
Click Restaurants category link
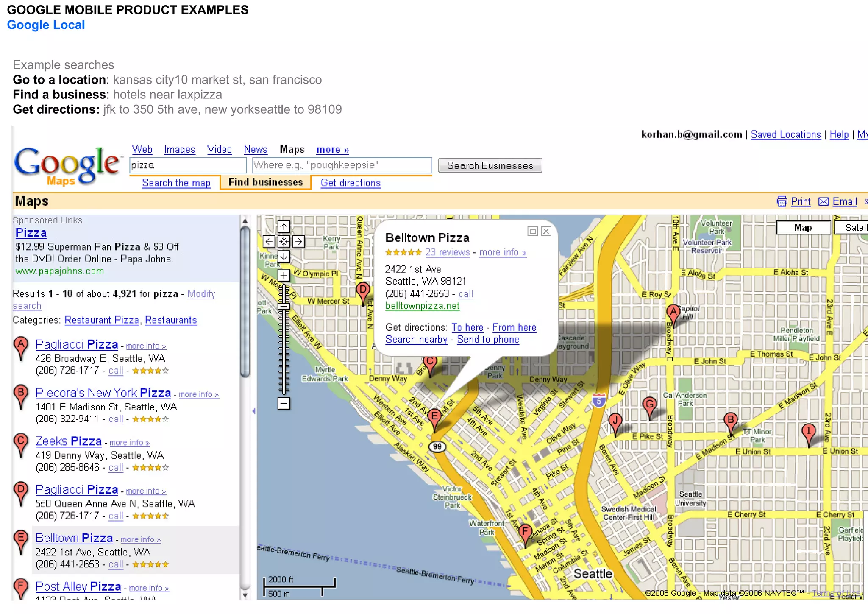171,320
